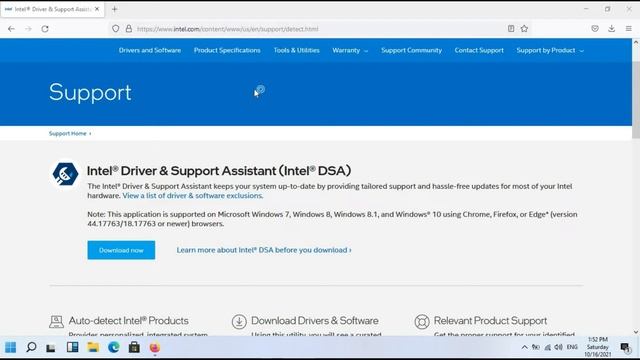Open Support Community menu item
Viewport: 640px width, 360px height.
pyautogui.click(x=411, y=50)
